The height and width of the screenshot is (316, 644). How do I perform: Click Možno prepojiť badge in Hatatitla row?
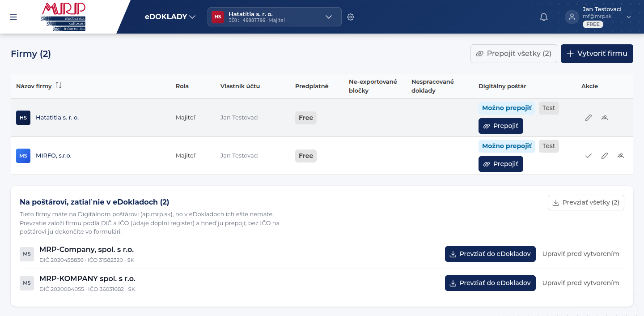[x=507, y=108]
